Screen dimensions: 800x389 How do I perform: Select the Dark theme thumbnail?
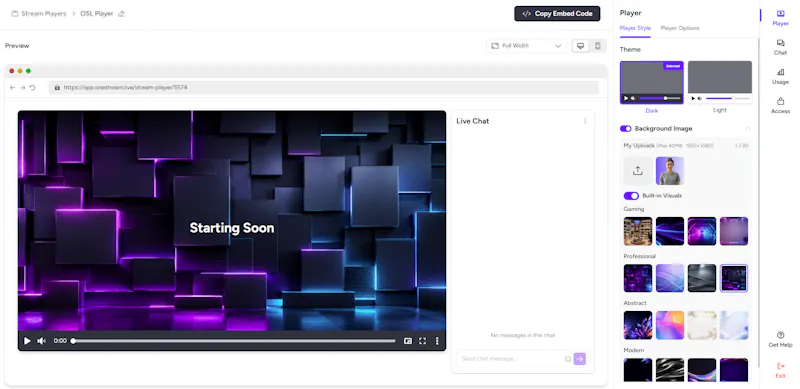tap(652, 83)
